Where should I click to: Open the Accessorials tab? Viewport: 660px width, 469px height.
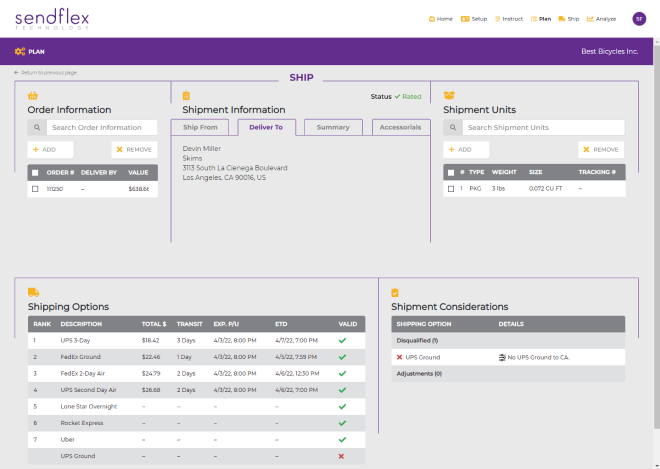[x=400, y=127]
